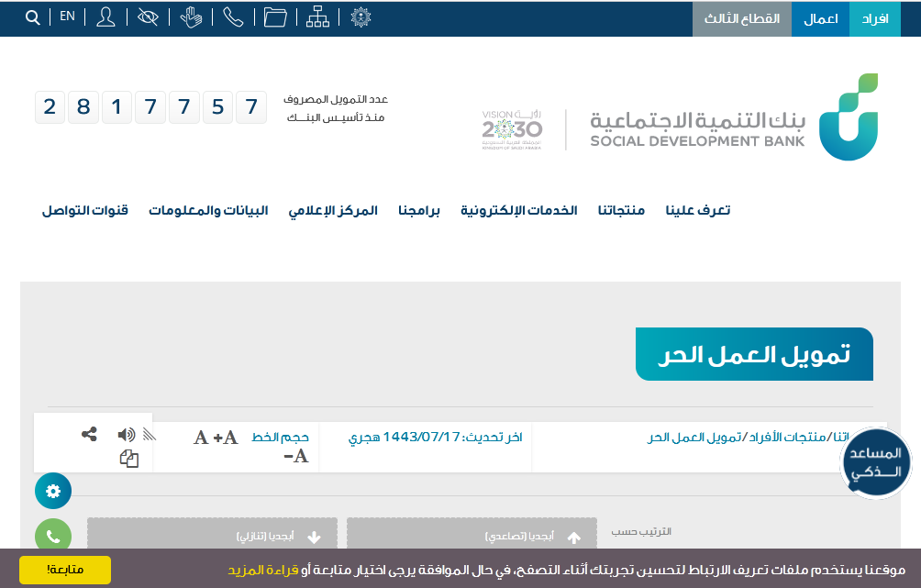
Task: Open the المساعد الذكي smart assistant bubble
Action: click(876, 463)
